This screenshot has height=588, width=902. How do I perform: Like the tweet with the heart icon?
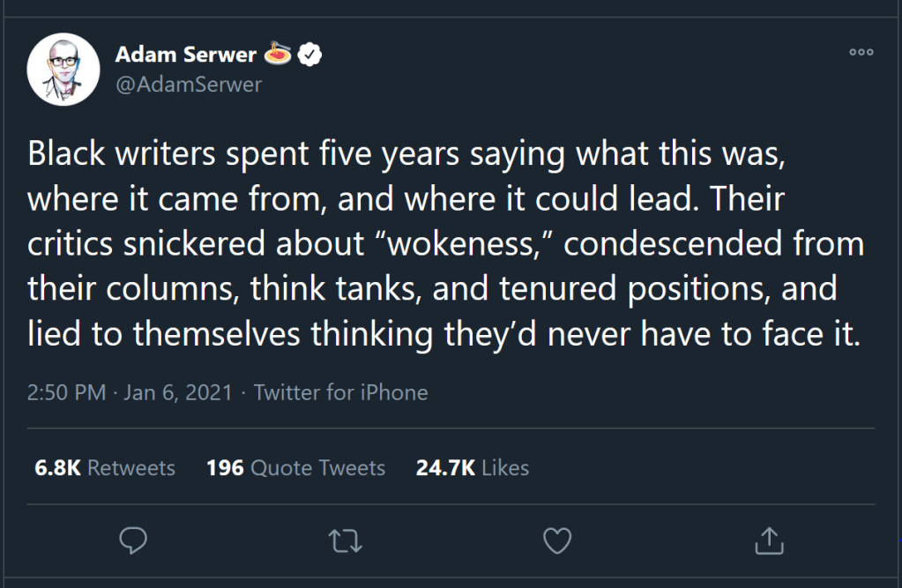click(x=556, y=540)
